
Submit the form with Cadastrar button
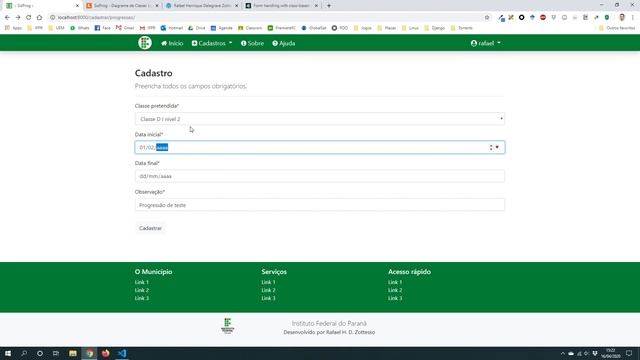150,228
